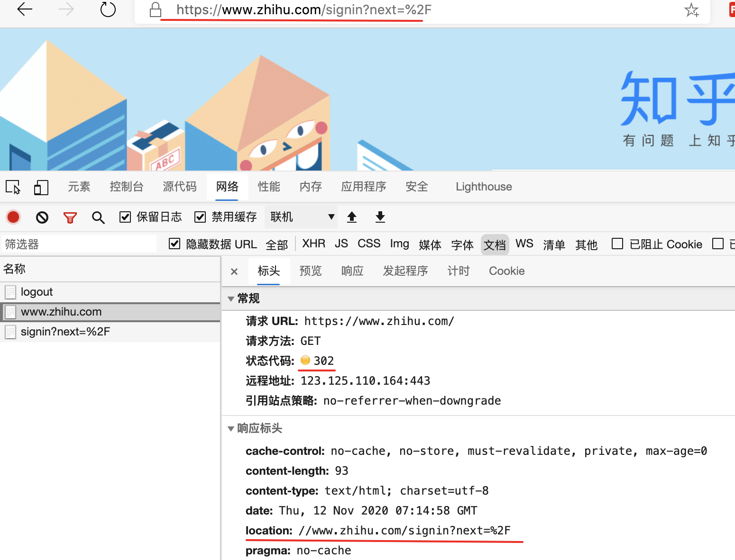Click the browser forward arrow
The height and width of the screenshot is (560, 735).
(66, 9)
